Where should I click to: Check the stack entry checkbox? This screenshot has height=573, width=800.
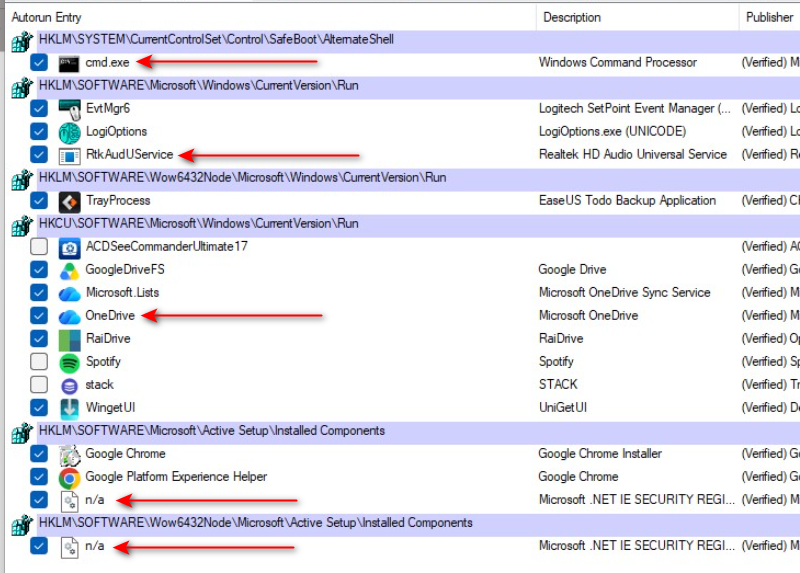pos(39,385)
